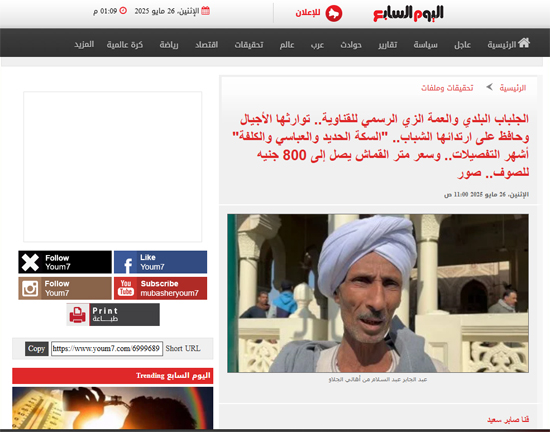Click the calendar icon beside the date
The width and height of the screenshot is (550, 432).
(206, 11)
